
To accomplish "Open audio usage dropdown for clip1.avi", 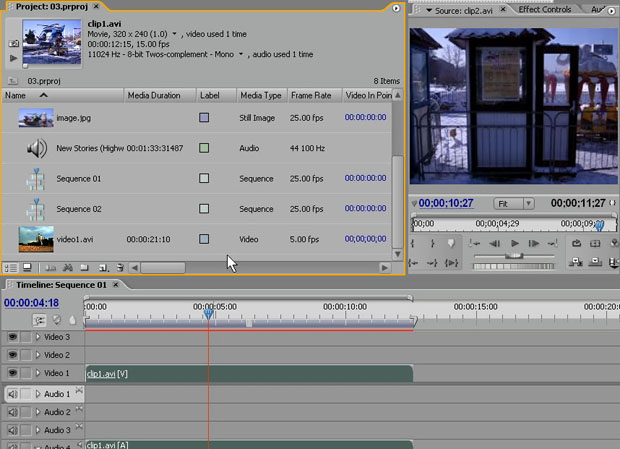I will (240, 54).
